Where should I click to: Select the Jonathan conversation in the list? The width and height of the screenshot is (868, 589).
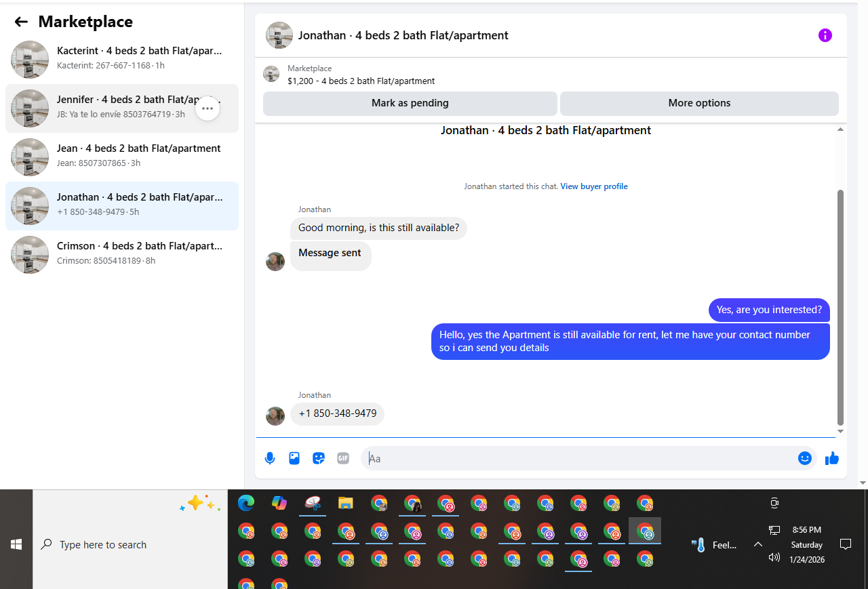(122, 206)
